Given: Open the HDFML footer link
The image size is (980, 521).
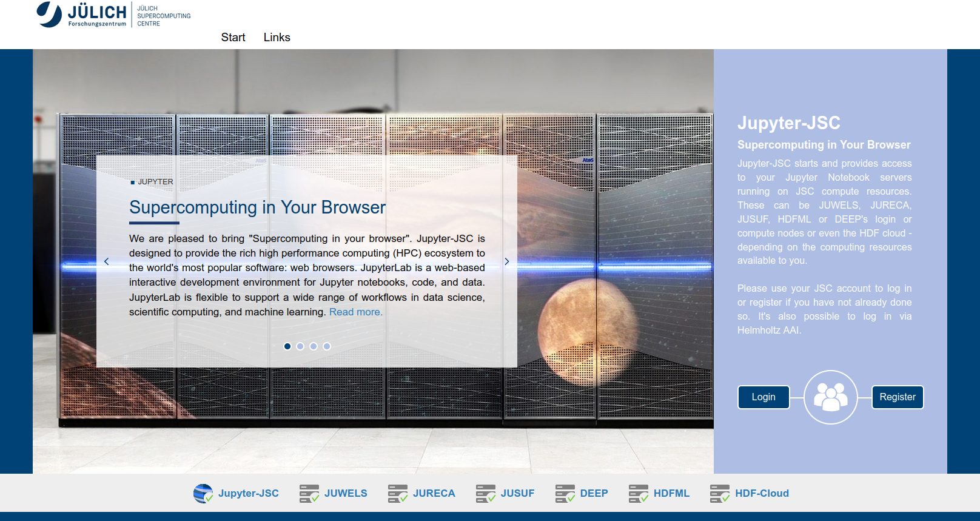Looking at the screenshot, I should 672,494.
